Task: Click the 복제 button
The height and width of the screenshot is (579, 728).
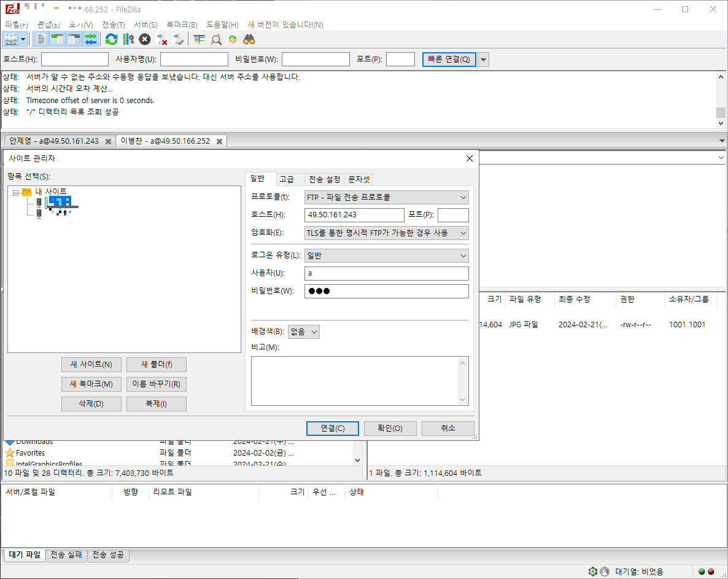Action: [157, 403]
